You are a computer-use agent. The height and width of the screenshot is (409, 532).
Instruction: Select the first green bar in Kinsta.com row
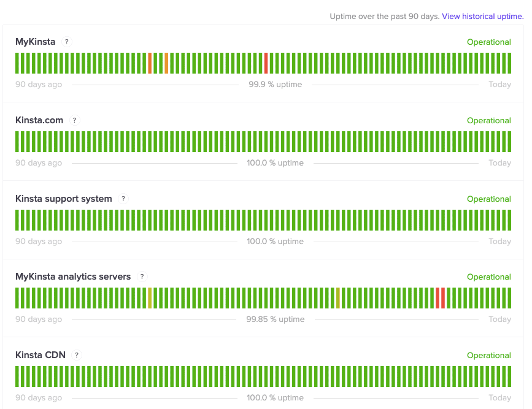click(17, 142)
